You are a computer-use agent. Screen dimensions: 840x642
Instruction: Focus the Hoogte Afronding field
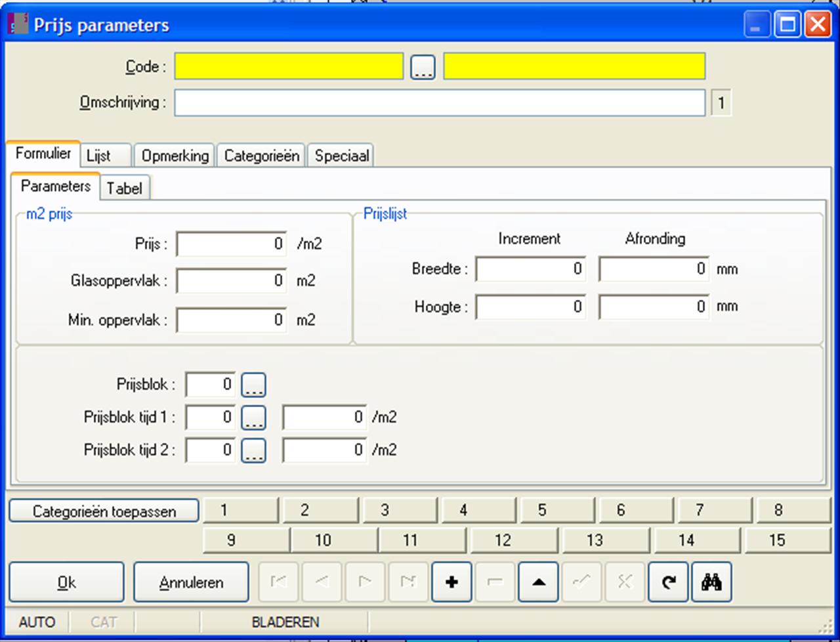(654, 307)
